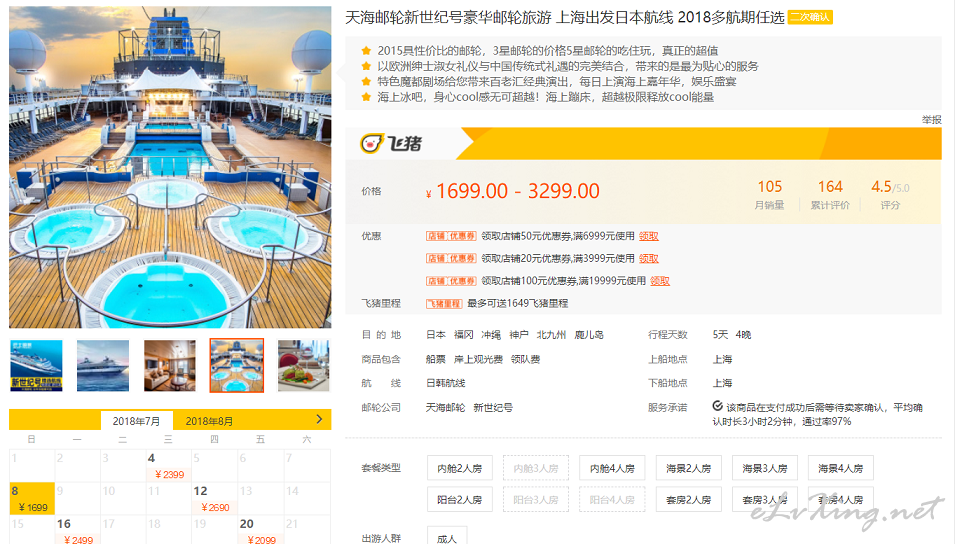Switch calendar to 2018年8月 tab
The width and height of the screenshot is (955, 544).
[x=209, y=421]
